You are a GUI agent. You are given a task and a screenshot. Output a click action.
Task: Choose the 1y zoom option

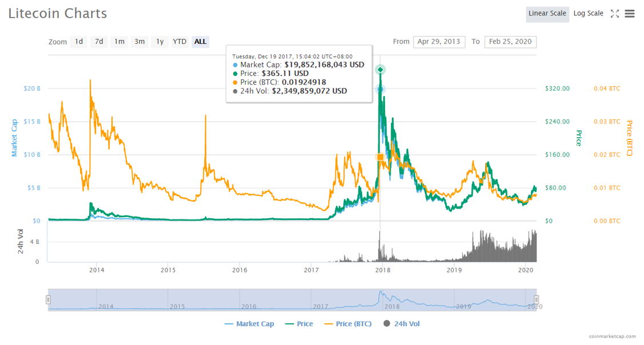(160, 42)
